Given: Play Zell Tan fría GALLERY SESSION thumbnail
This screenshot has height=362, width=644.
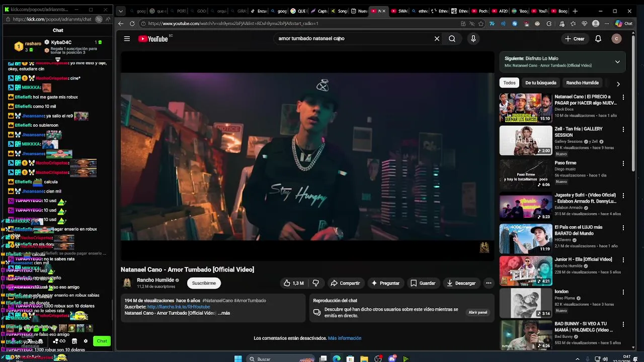Looking at the screenshot, I should pyautogui.click(x=526, y=140).
